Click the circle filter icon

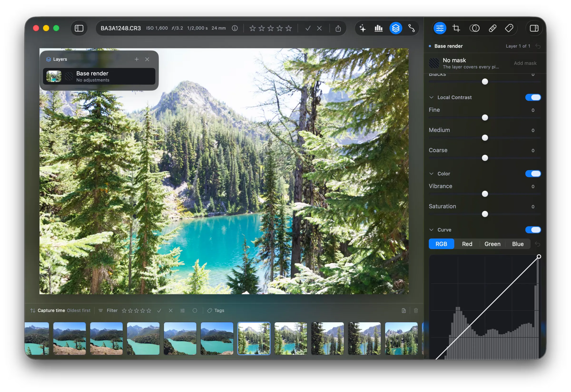click(195, 311)
